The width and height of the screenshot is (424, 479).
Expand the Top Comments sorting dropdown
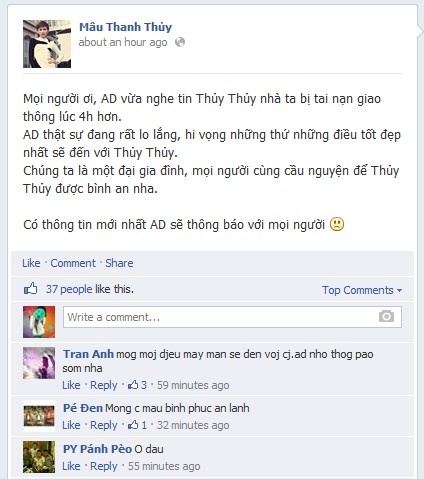click(x=362, y=290)
